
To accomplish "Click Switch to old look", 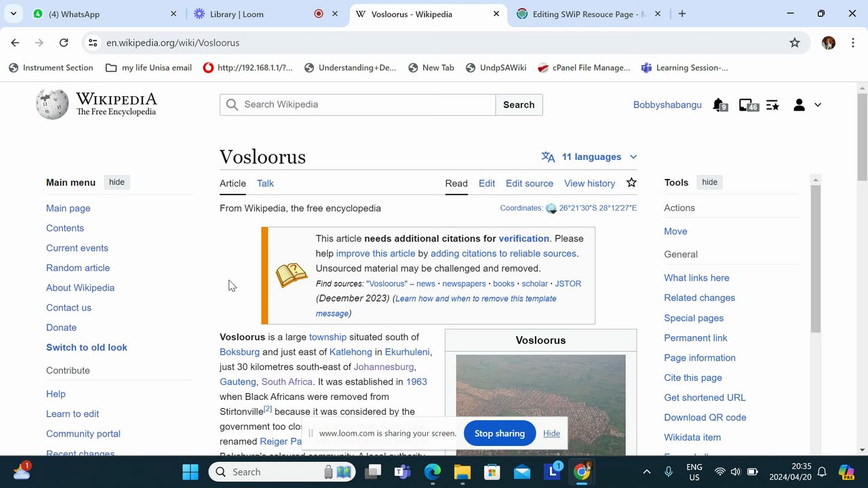I will click(x=87, y=347).
